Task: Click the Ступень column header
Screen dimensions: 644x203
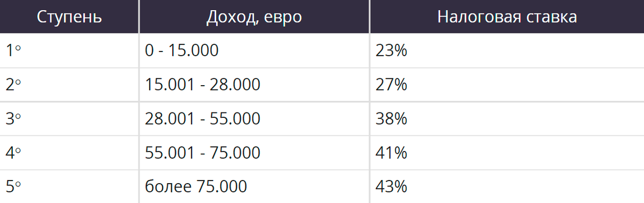Action: pyautogui.click(x=69, y=17)
